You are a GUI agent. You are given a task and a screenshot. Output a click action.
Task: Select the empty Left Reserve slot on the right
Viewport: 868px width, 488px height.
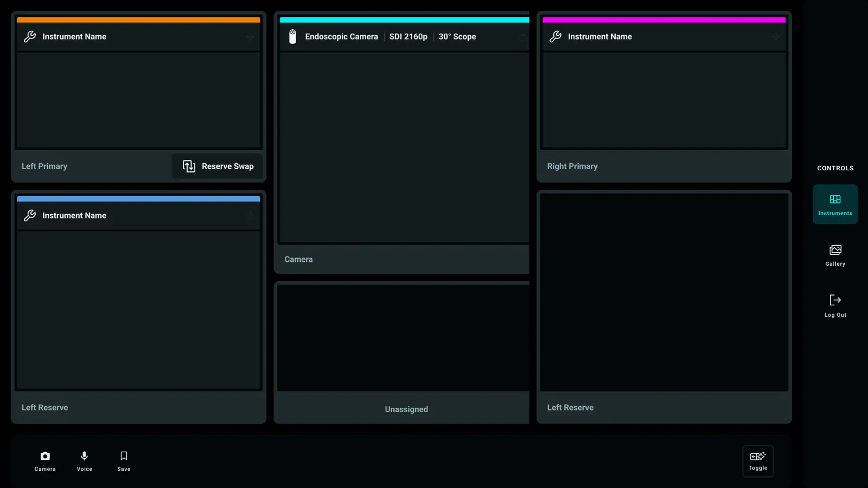[664, 307]
